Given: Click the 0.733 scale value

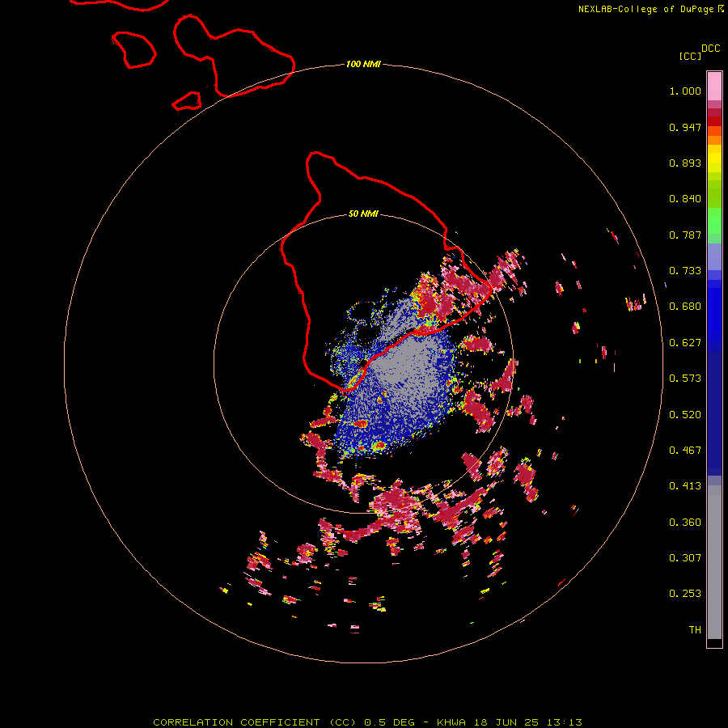Looking at the screenshot, I should click(x=685, y=271).
